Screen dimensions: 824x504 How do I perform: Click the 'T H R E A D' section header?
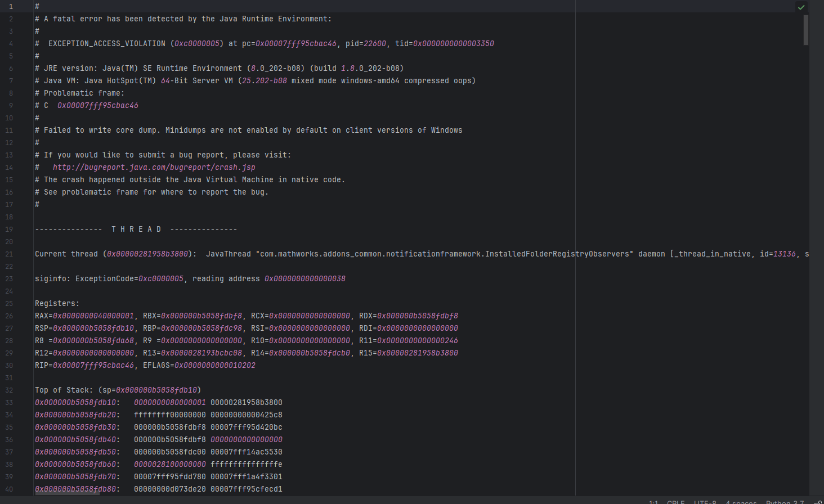pos(136,229)
